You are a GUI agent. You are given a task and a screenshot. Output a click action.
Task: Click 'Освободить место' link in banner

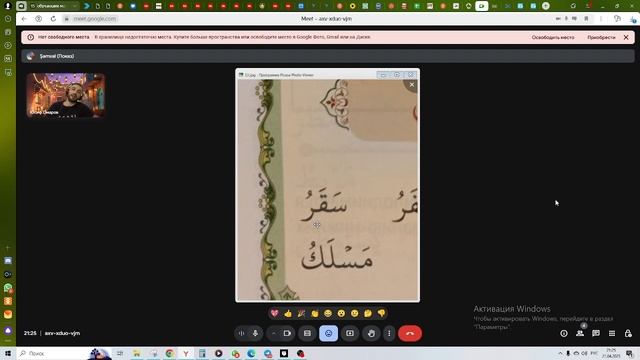pos(553,37)
